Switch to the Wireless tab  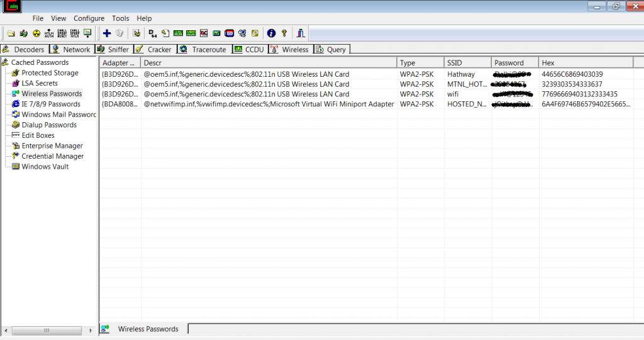(291, 49)
